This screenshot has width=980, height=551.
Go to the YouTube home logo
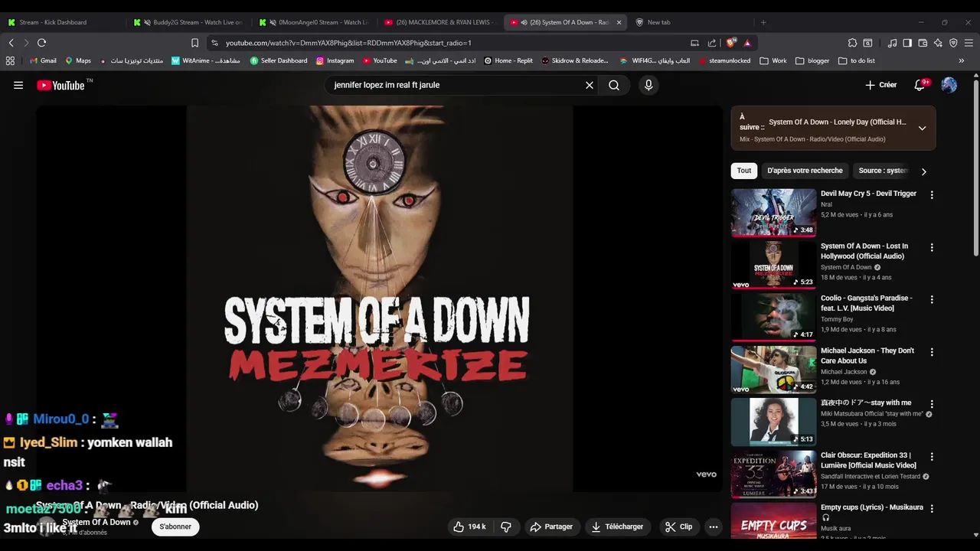coord(60,85)
